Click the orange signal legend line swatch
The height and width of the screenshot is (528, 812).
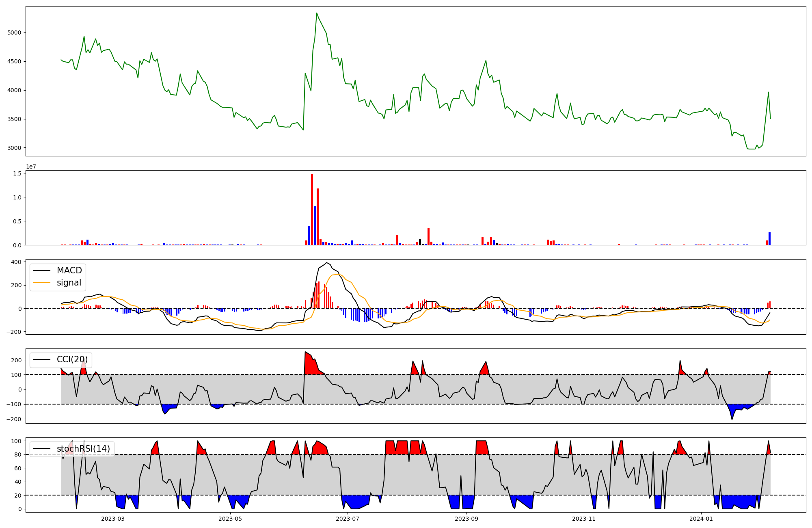(x=41, y=283)
